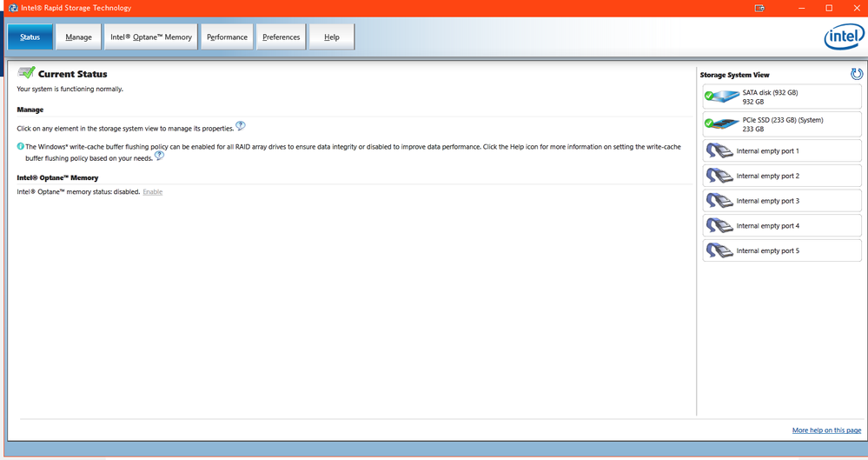Select the SATA disk (932 GB) label

pyautogui.click(x=770, y=92)
